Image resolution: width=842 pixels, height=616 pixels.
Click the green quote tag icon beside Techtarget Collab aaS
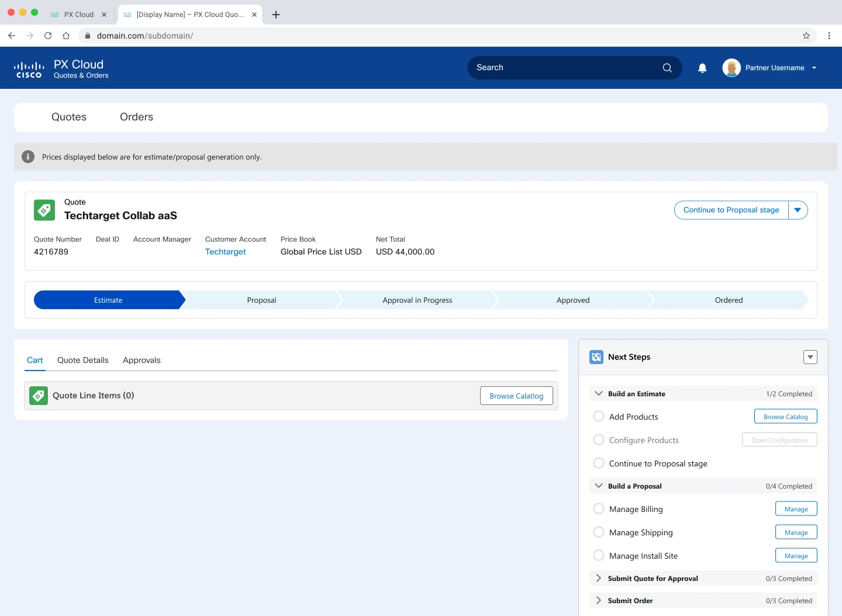pyautogui.click(x=44, y=210)
